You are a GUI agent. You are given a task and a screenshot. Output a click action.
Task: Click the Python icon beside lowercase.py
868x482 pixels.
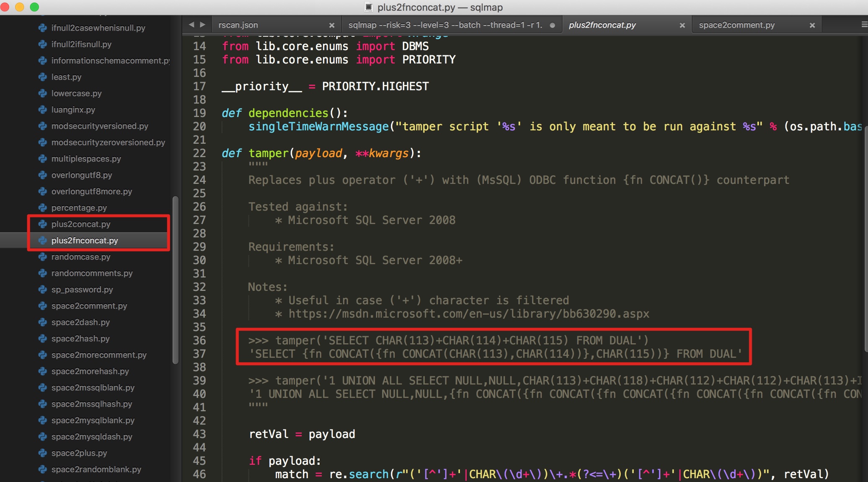(42, 93)
